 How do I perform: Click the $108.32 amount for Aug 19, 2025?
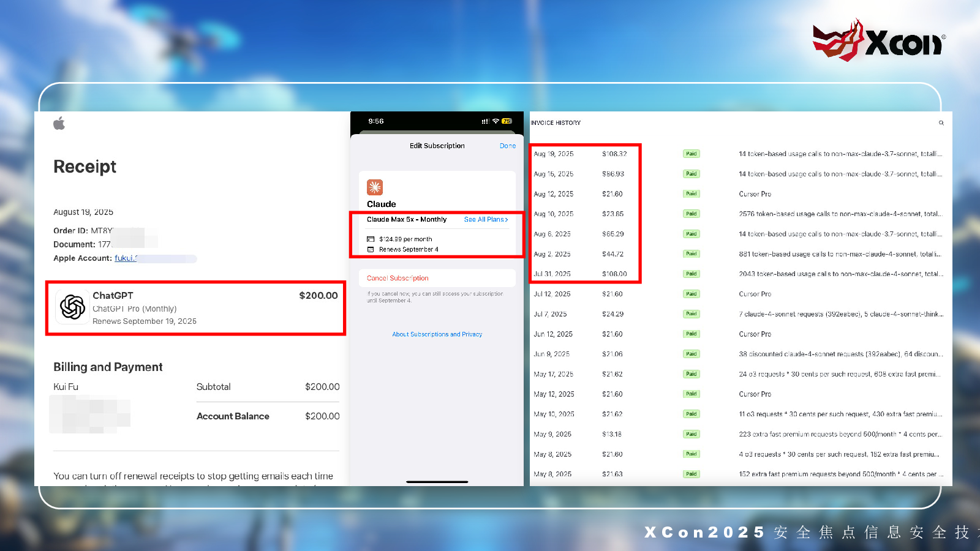coord(614,154)
